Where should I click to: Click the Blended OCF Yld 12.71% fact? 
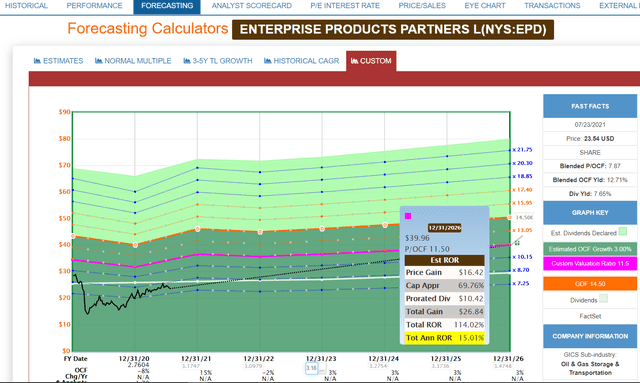590,180
